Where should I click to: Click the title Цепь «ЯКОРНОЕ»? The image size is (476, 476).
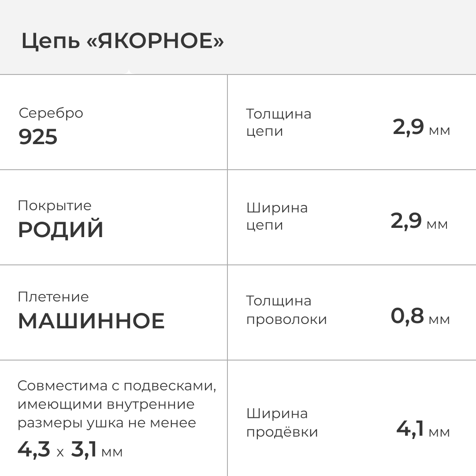[123, 42]
